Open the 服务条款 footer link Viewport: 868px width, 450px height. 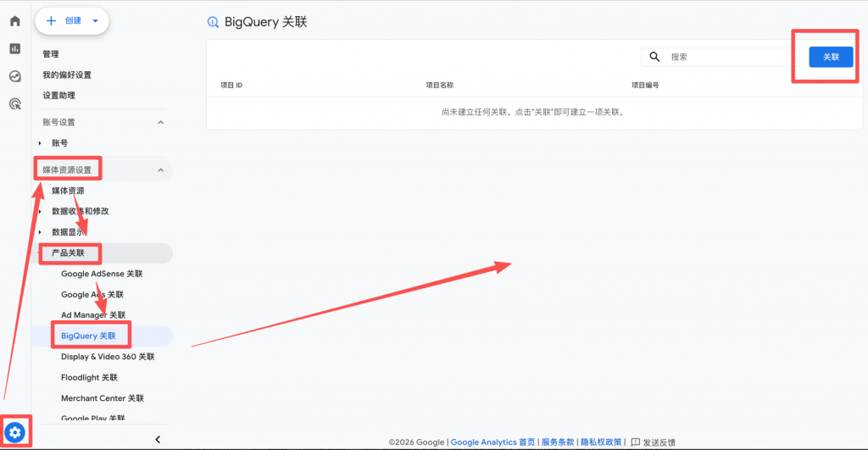pyautogui.click(x=558, y=442)
